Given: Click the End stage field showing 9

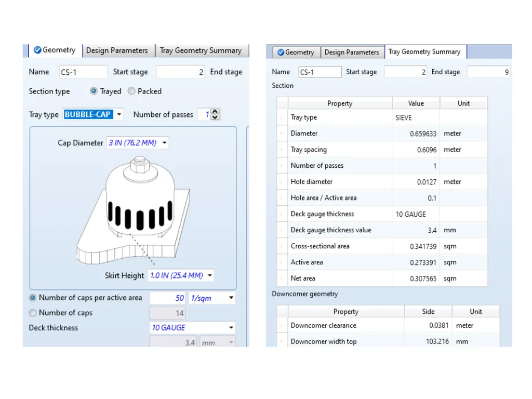Looking at the screenshot, I should point(488,72).
